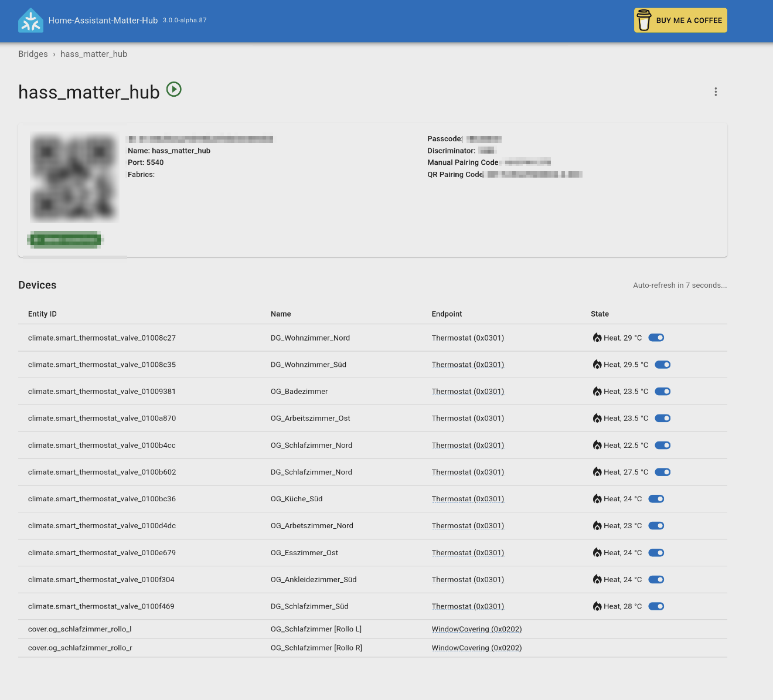Click the green running status play icon
The image size is (773, 700).
pos(174,89)
